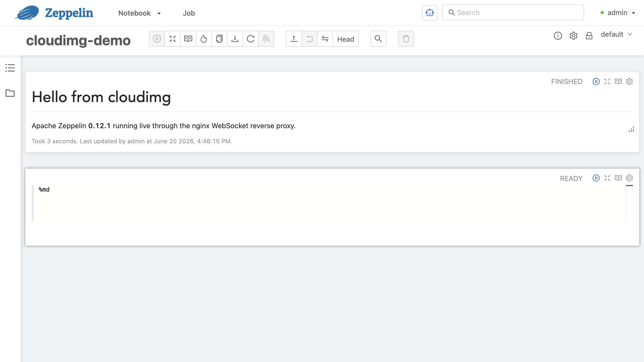Clear all output with the flame icon
The height and width of the screenshot is (362, 644).
(x=204, y=39)
